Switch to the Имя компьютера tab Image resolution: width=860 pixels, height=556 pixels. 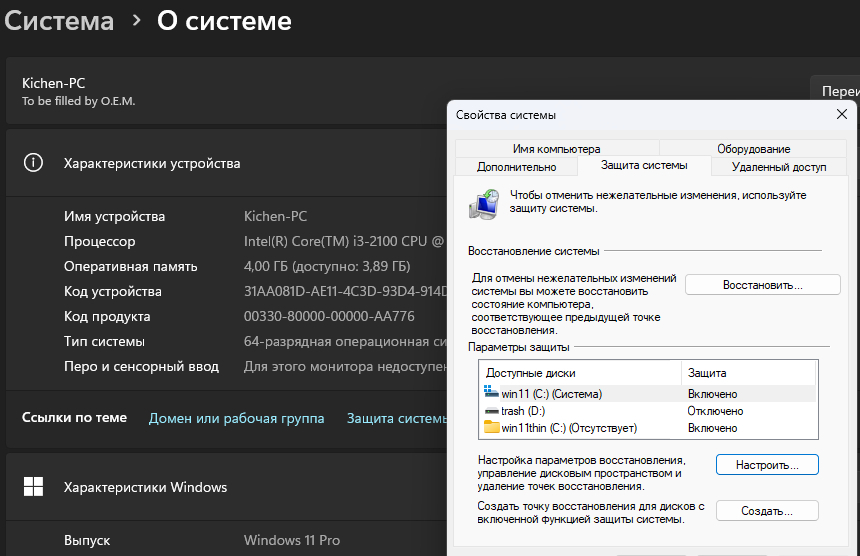coord(556,149)
